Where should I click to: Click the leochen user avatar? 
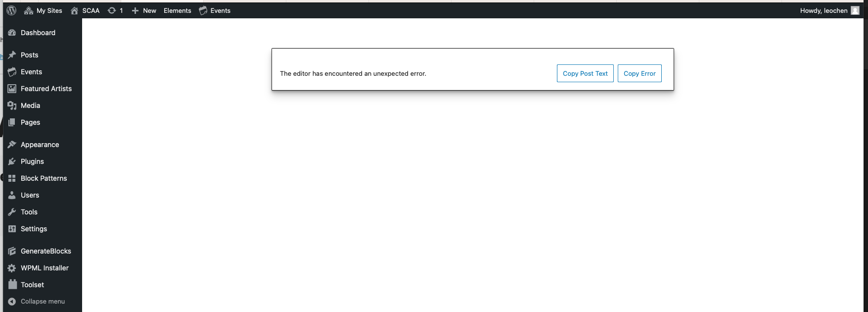click(x=855, y=10)
